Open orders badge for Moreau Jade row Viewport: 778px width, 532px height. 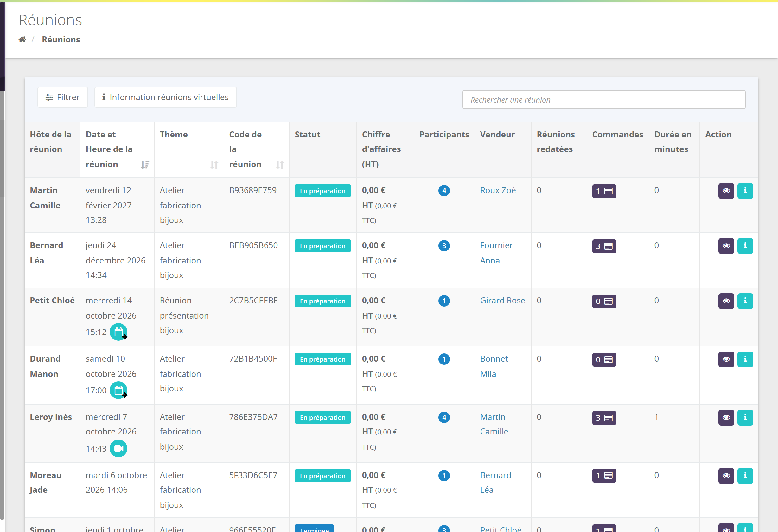coord(604,476)
